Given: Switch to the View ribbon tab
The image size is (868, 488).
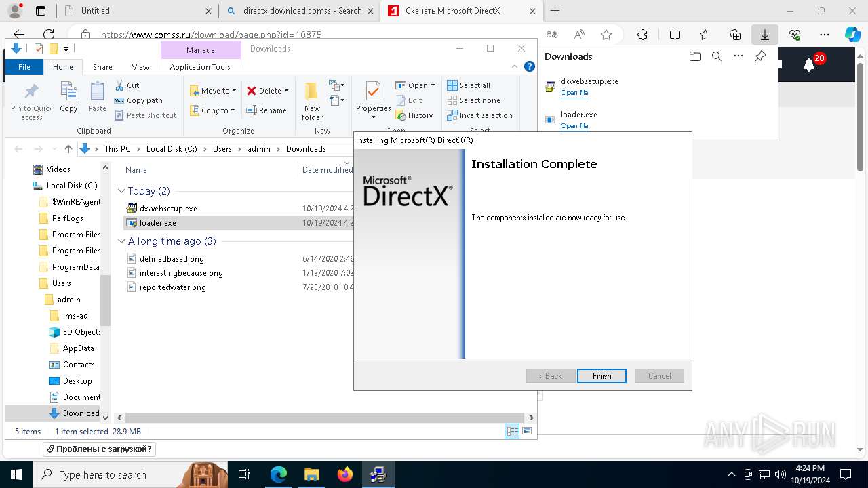Looking at the screenshot, I should 140,67.
